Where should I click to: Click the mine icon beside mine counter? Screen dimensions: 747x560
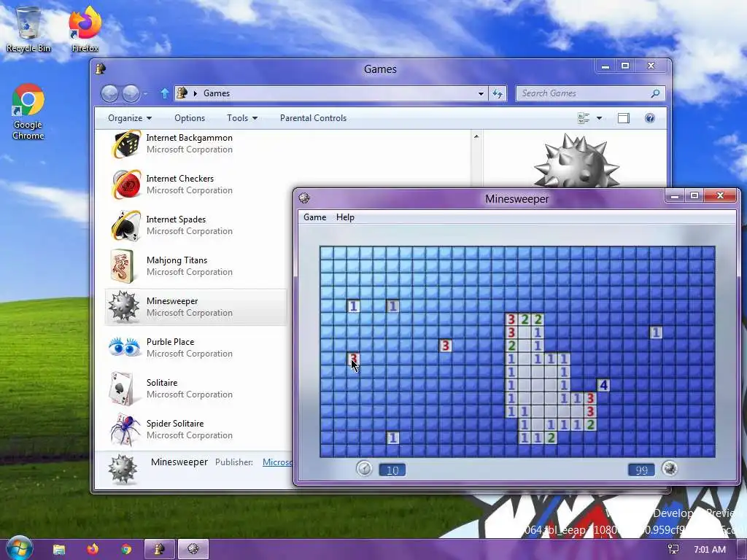point(670,469)
